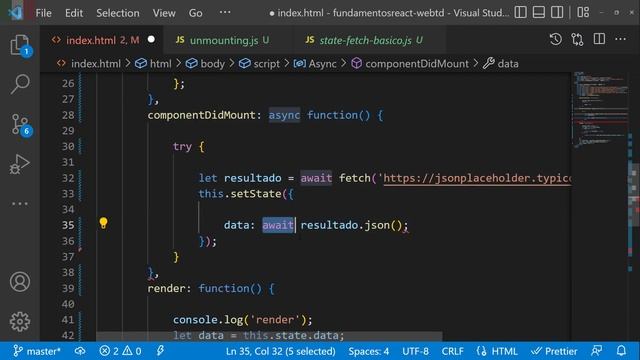This screenshot has width=640, height=360.
Task: Click the lightning debug icon in status bar
Action: point(160,351)
